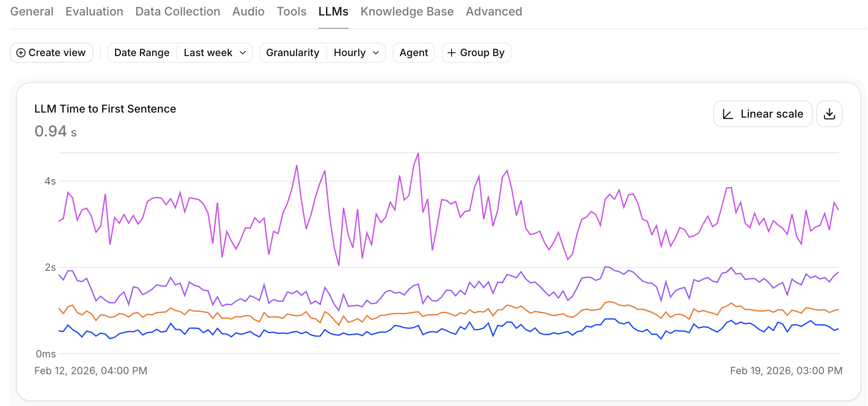Click the Create view button

(51, 53)
